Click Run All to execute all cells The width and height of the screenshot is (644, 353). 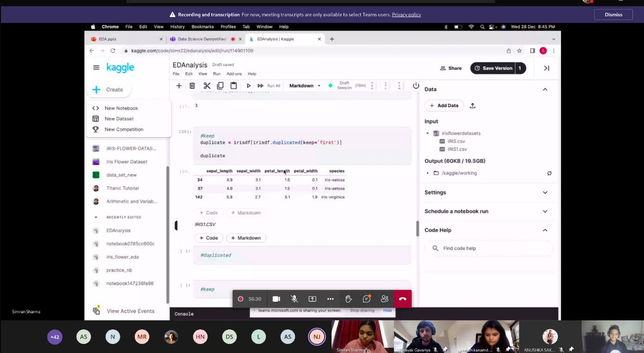coord(273,85)
